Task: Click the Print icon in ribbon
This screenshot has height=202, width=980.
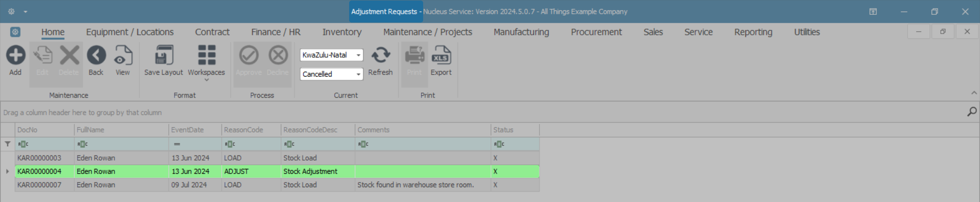Action: click(x=414, y=55)
